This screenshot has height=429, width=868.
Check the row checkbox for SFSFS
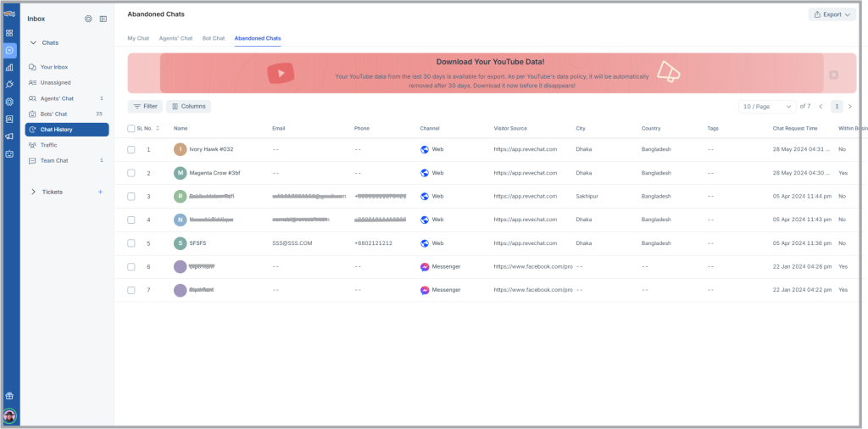tap(131, 243)
